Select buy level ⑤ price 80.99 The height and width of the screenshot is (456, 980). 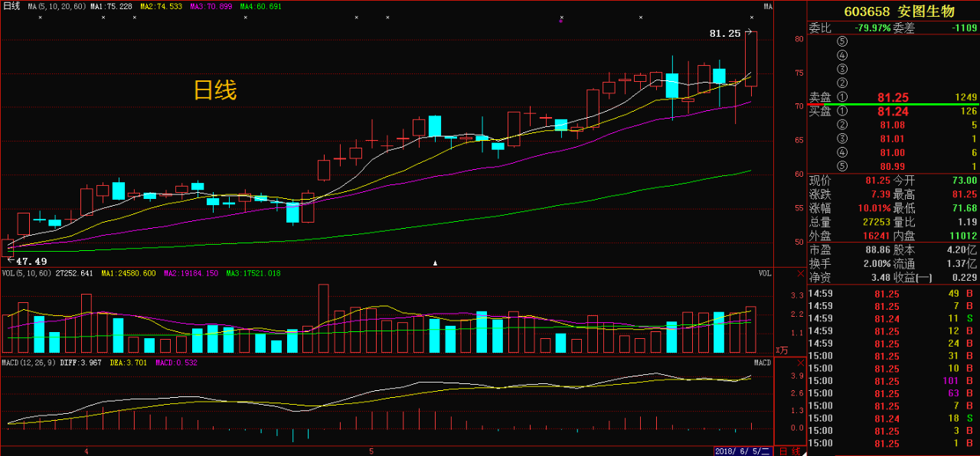[x=893, y=166]
